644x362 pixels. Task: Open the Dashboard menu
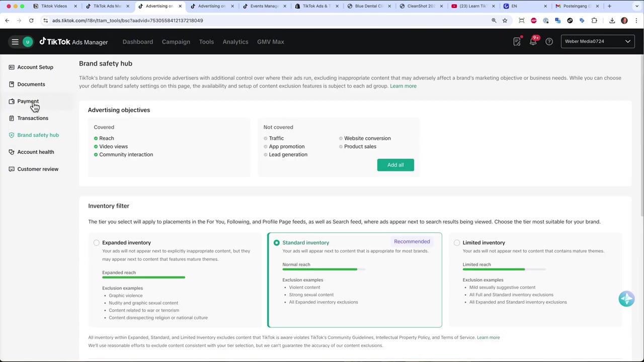coord(137,42)
